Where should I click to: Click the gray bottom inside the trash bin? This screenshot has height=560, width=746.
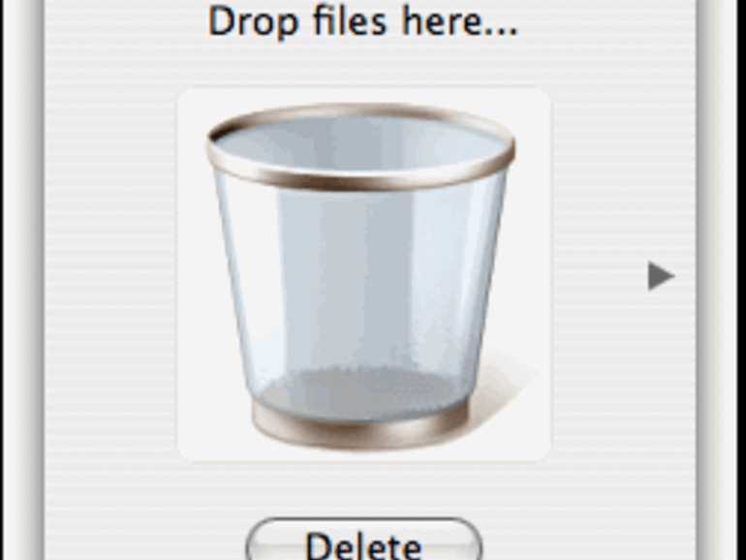360,392
